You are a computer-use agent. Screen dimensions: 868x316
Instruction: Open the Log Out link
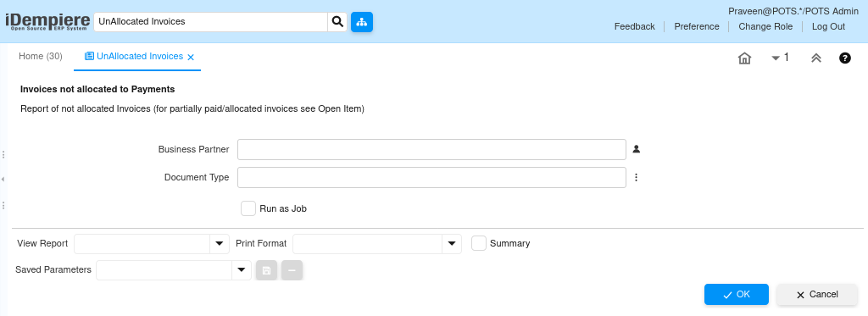(828, 26)
